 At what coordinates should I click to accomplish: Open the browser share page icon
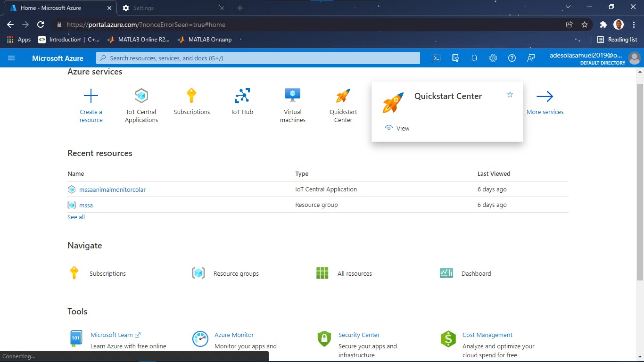(x=570, y=25)
